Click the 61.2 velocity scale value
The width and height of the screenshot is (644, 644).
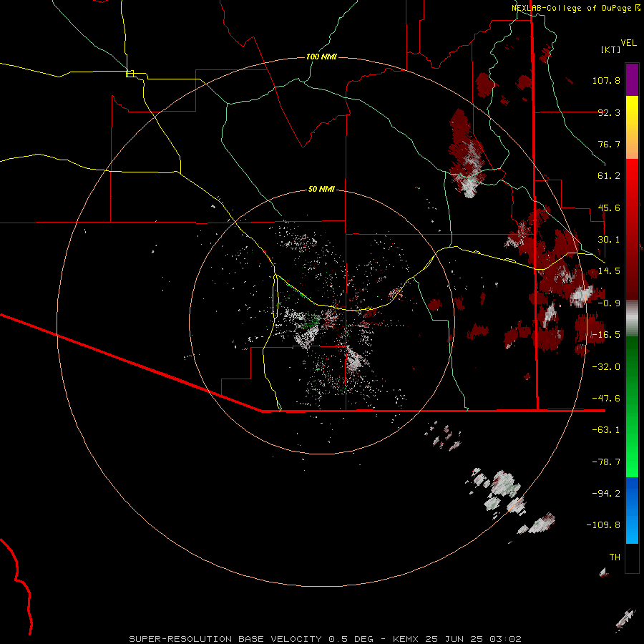point(609,176)
